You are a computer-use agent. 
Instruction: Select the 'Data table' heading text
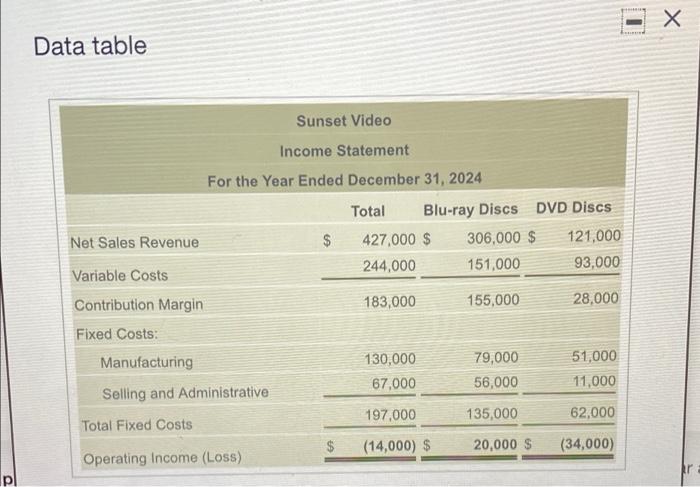point(90,46)
